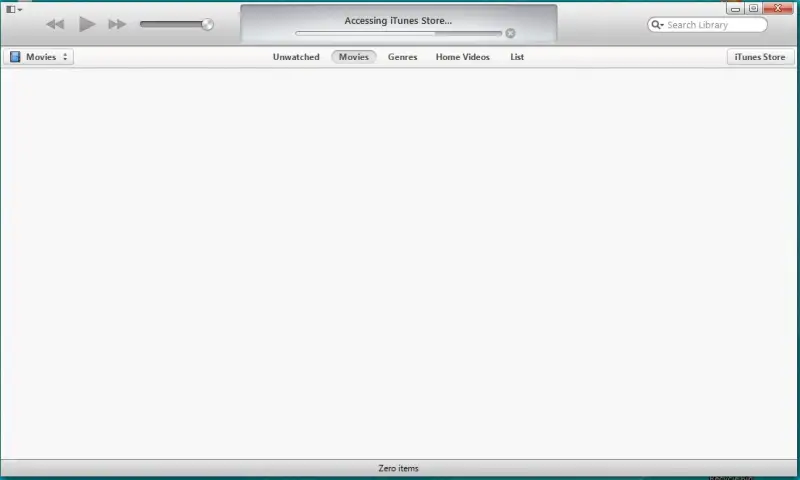Viewport: 800px width, 480px height.
Task: Click the rewind previous track button
Action: pos(55,24)
